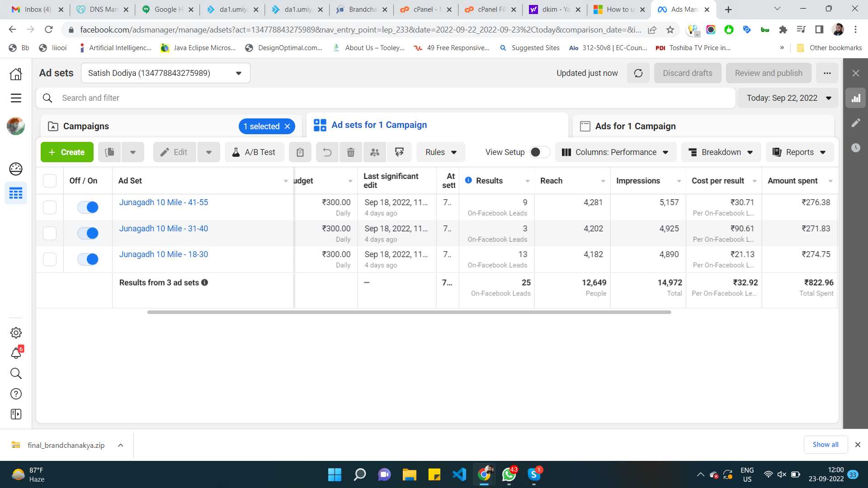Check the Junagadh 10 Mile - 18-30 row
The image size is (868, 488).
(x=50, y=259)
